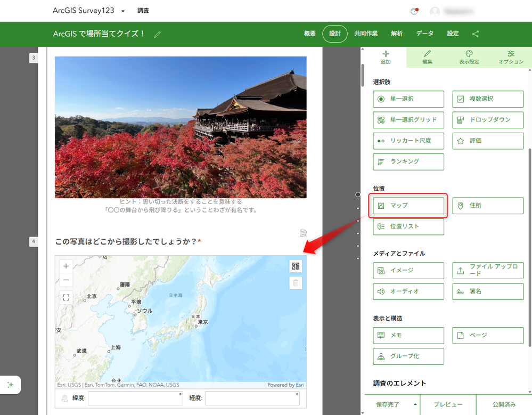
Task: Select the 追加 panel tab
Action: click(x=386, y=58)
